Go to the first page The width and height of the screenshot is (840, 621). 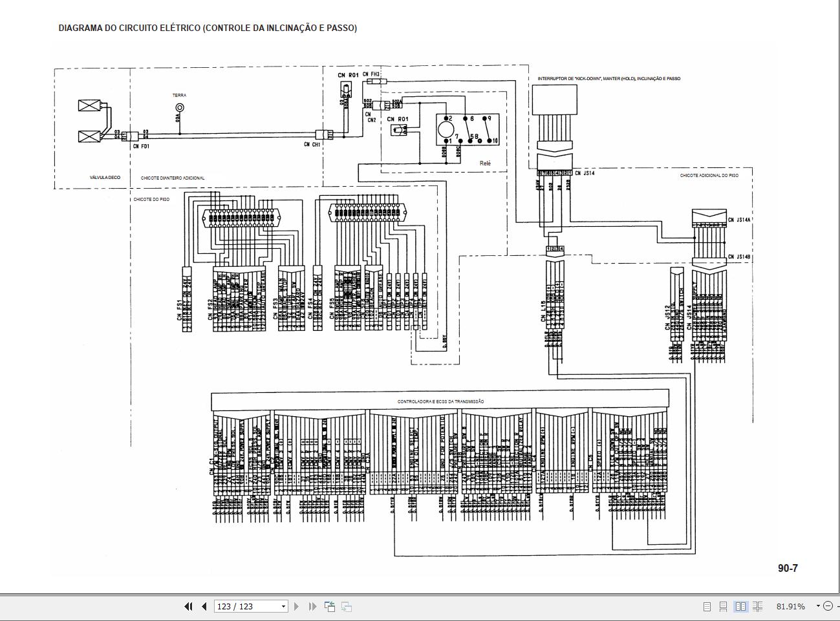pyautogui.click(x=188, y=606)
